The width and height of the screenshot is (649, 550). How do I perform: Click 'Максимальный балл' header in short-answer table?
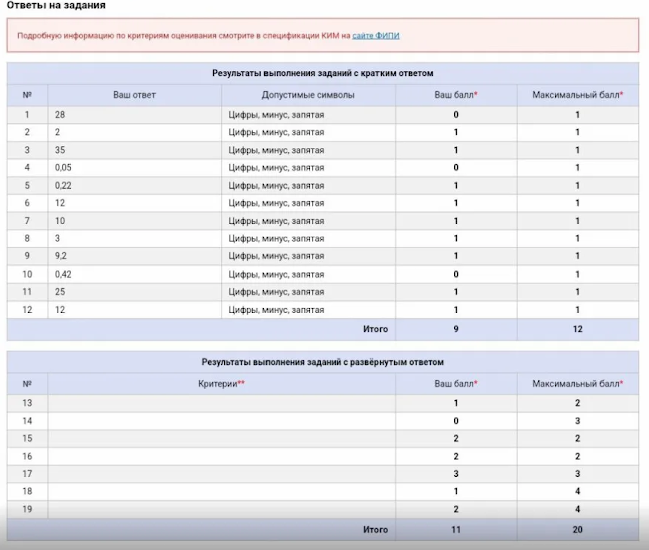577,95
